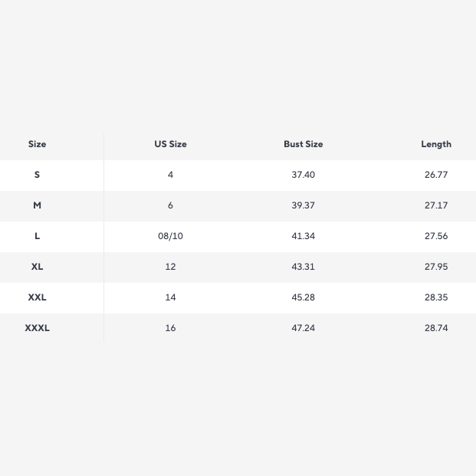Click US size value 14

(x=170, y=297)
